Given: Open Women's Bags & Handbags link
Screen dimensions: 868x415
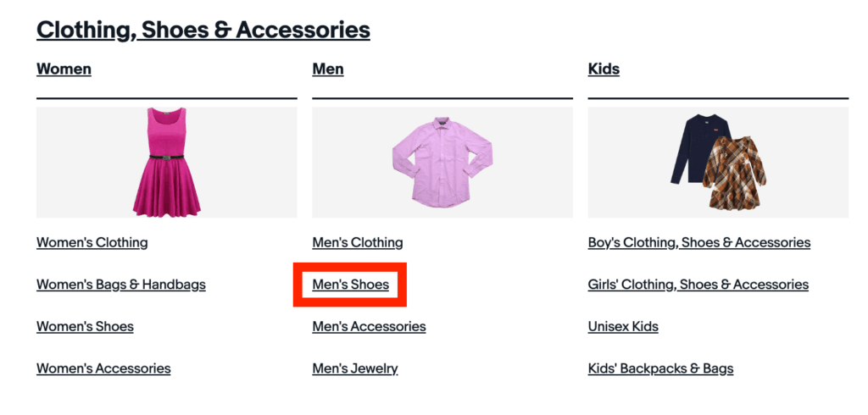Looking at the screenshot, I should [x=120, y=285].
